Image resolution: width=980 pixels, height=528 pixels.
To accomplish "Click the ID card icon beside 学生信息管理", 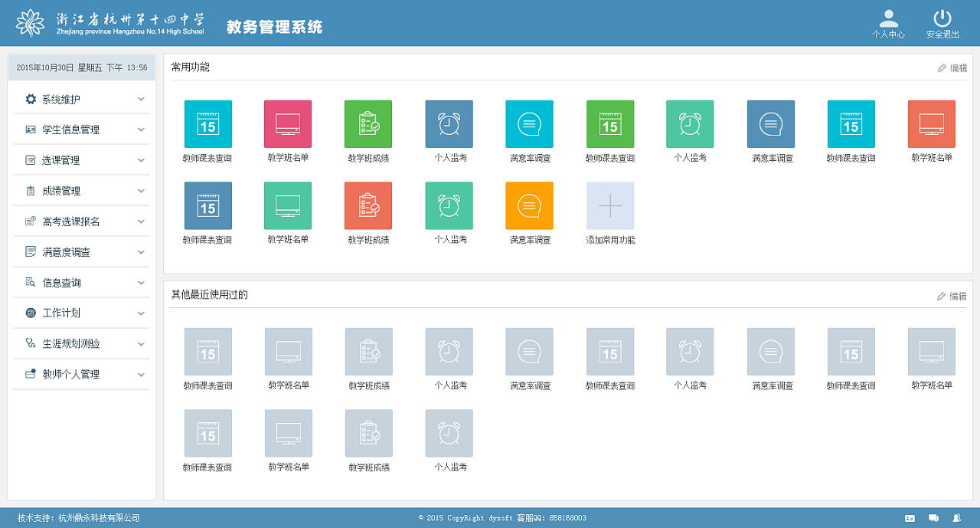I will (x=31, y=130).
